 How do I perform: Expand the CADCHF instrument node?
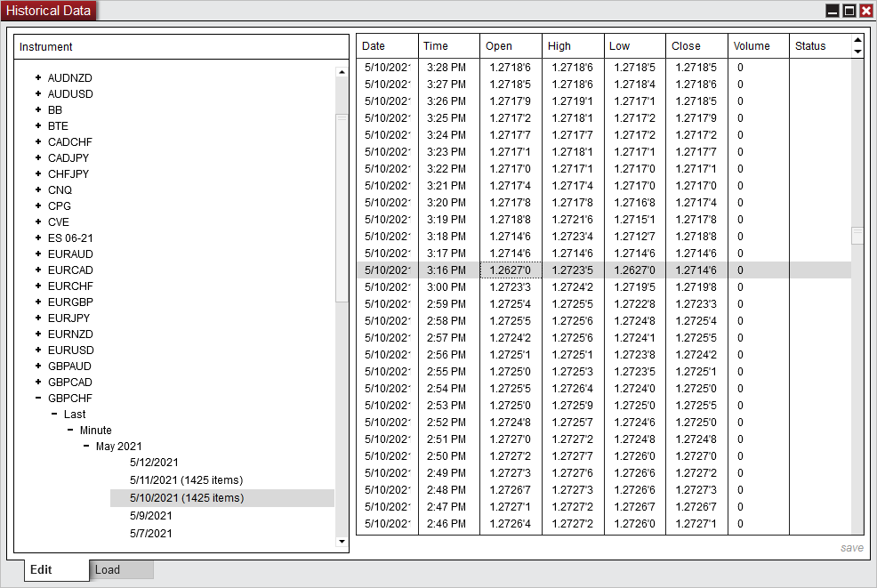(x=37, y=141)
